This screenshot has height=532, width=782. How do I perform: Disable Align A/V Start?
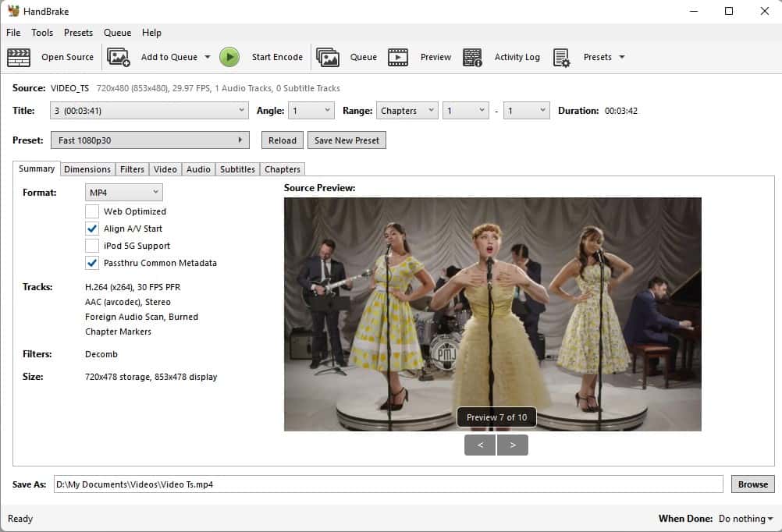point(92,229)
